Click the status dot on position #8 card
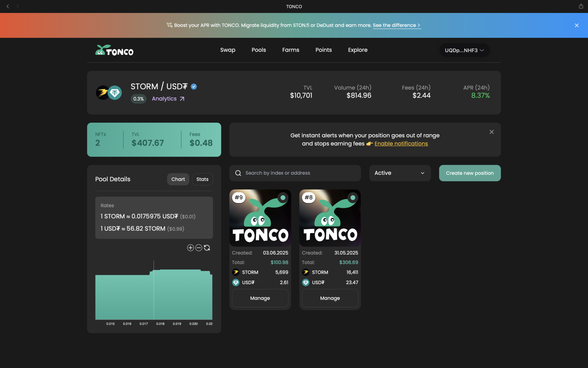This screenshot has height=368, width=588. tap(353, 198)
